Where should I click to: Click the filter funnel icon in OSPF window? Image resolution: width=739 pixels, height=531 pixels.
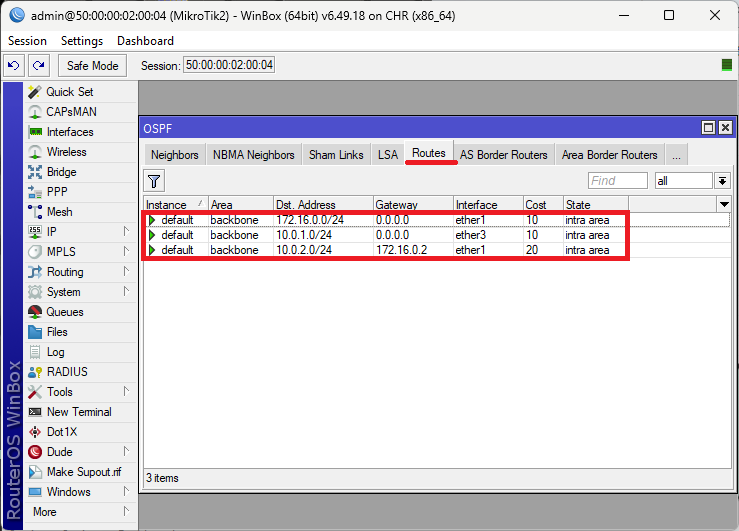point(154,181)
